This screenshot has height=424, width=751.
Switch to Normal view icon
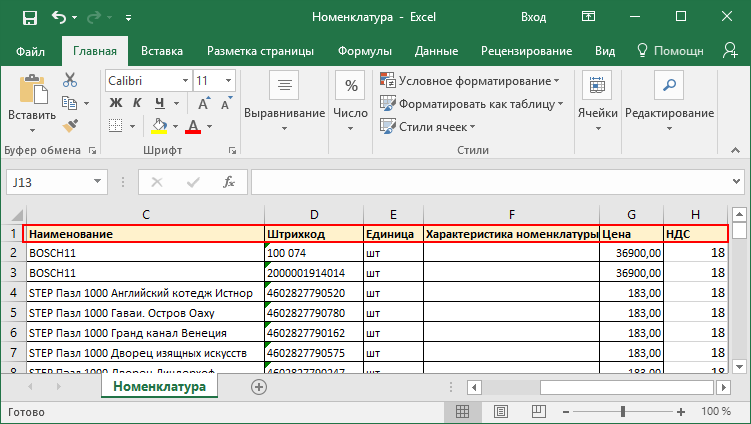point(462,412)
